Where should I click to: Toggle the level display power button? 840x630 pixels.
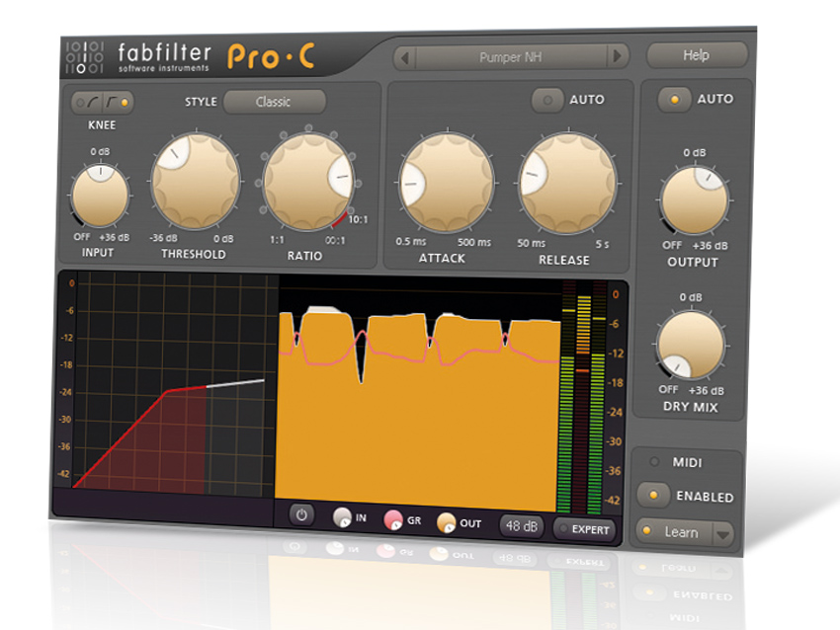tap(301, 514)
